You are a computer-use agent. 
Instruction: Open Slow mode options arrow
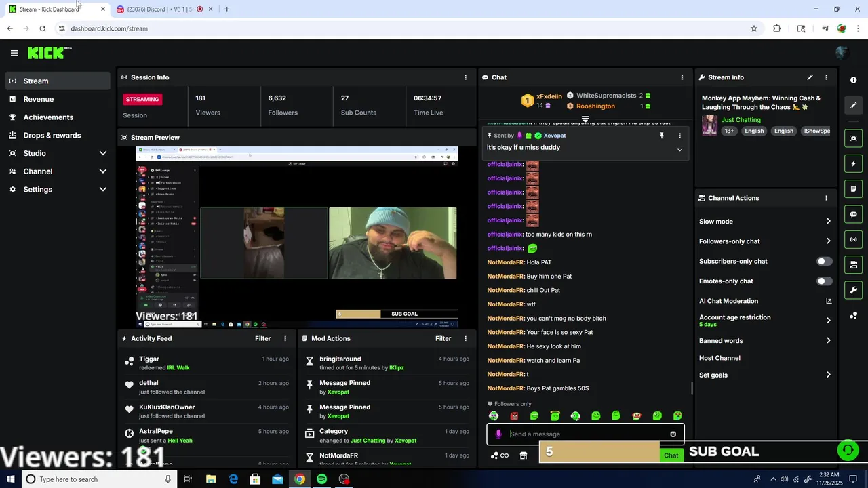point(828,222)
